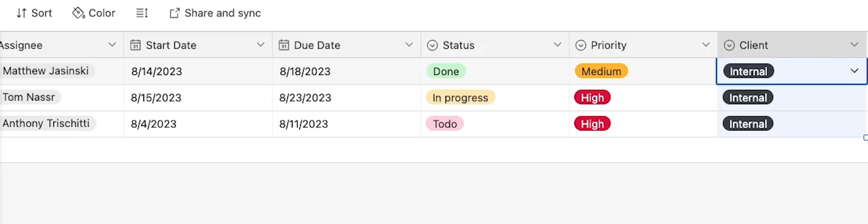
Task: Click the Status single-select field icon
Action: coord(433,45)
